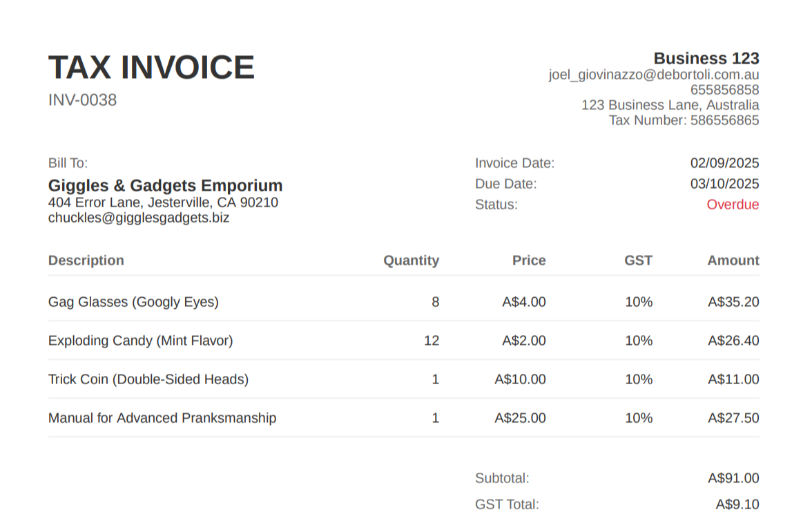Click the Quantity column header

411,260
